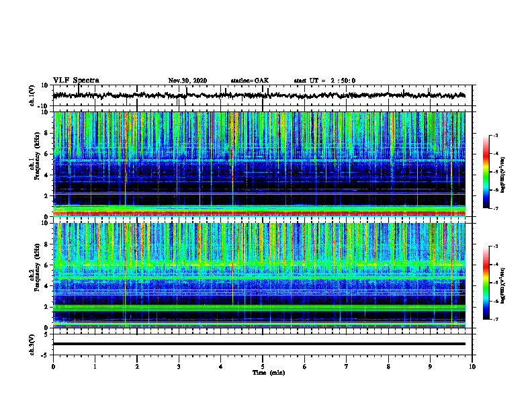Click the ch.2 "Frequency (kHz)" axis label

pyautogui.click(x=37, y=268)
